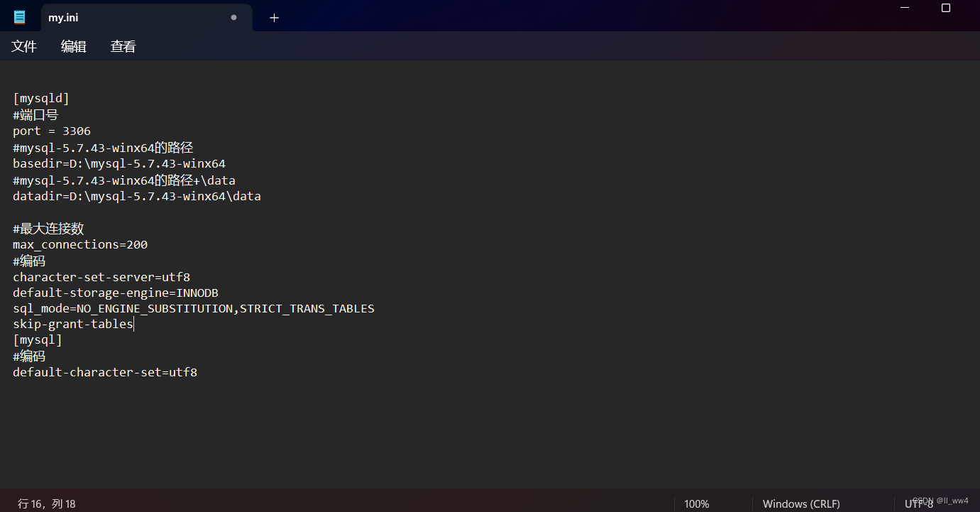The width and height of the screenshot is (980, 512).
Task: Click the 100% zoom level in status bar
Action: (697, 503)
